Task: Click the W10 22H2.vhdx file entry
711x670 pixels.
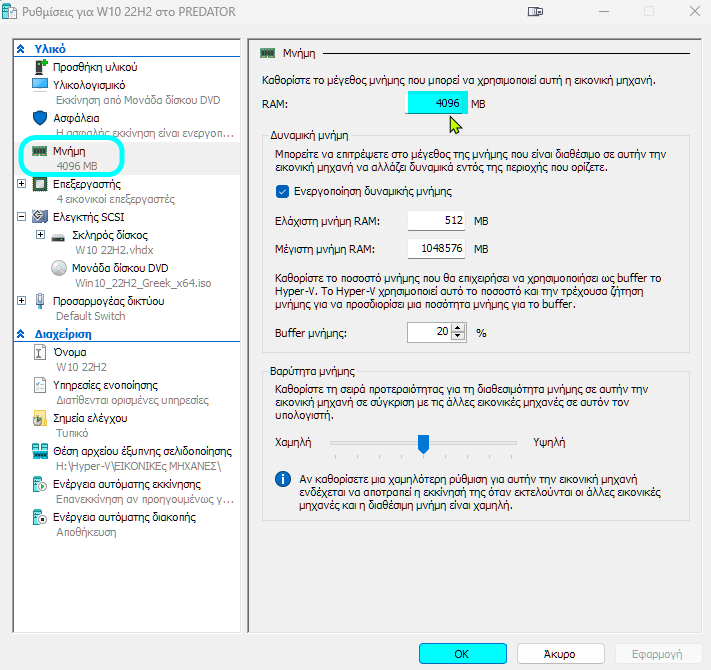Action: tap(114, 250)
